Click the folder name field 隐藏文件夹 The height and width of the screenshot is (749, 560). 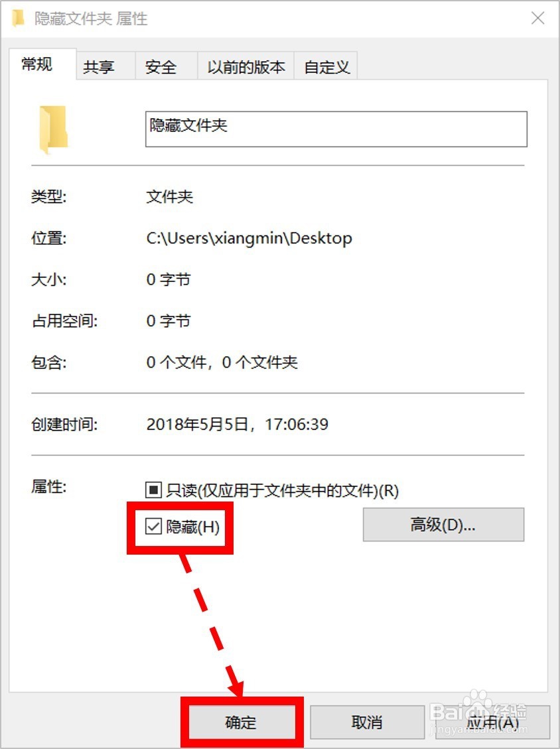[x=336, y=129]
